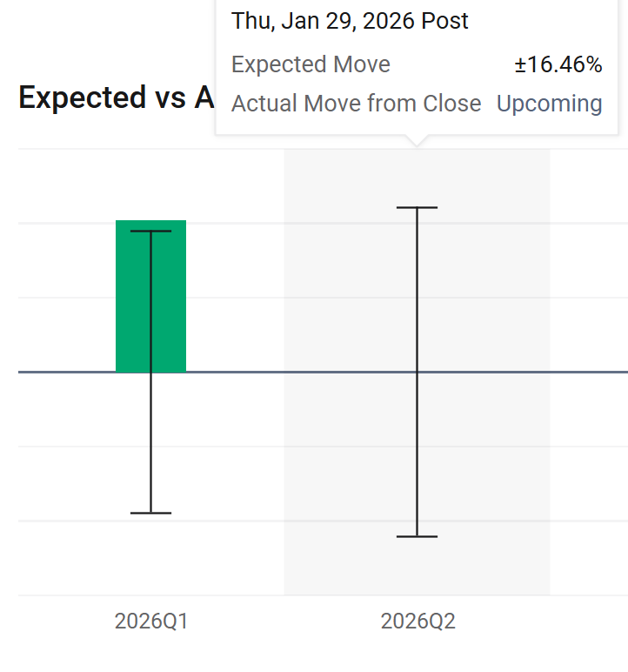The image size is (628, 672).
Task: Click 2026Q2 whisker line above the baseline
Action: coord(417,290)
